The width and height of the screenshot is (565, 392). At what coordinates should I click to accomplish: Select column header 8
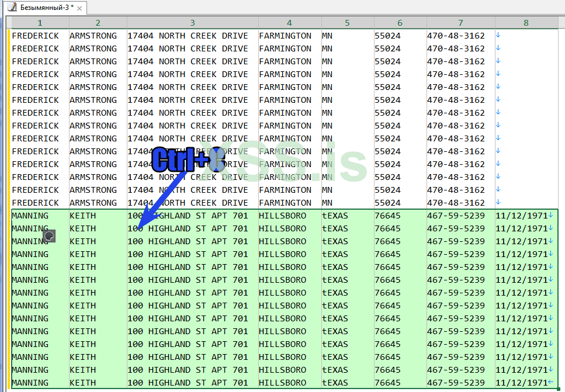526,23
